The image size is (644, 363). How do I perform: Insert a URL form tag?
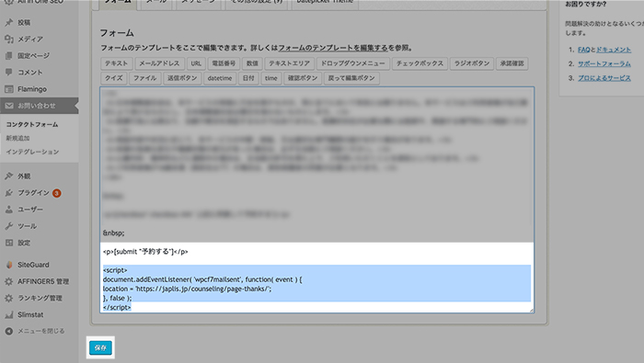(196, 63)
